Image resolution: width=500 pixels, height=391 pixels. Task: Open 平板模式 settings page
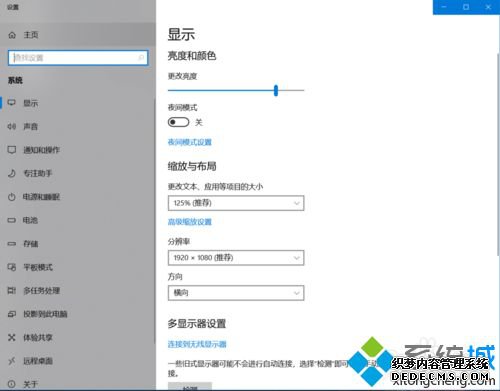(78, 267)
